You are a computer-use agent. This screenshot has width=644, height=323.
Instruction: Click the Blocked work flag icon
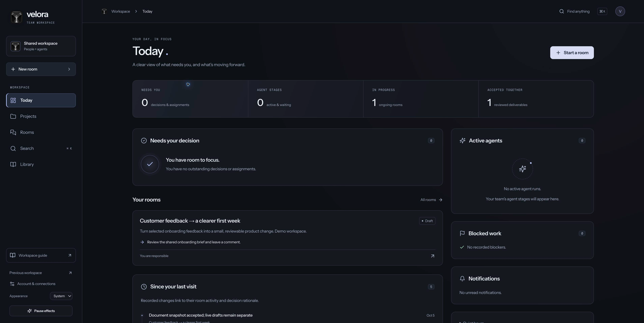pos(462,233)
